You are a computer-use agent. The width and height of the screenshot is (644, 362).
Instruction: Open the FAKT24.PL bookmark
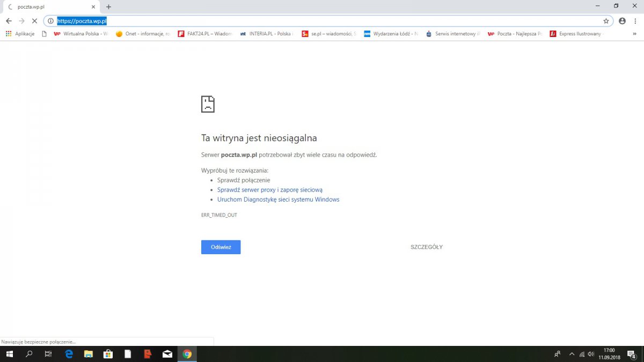pos(205,34)
